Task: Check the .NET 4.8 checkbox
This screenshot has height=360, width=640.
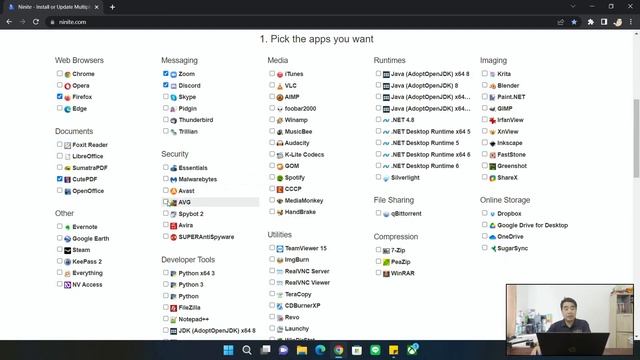Action: click(x=378, y=119)
